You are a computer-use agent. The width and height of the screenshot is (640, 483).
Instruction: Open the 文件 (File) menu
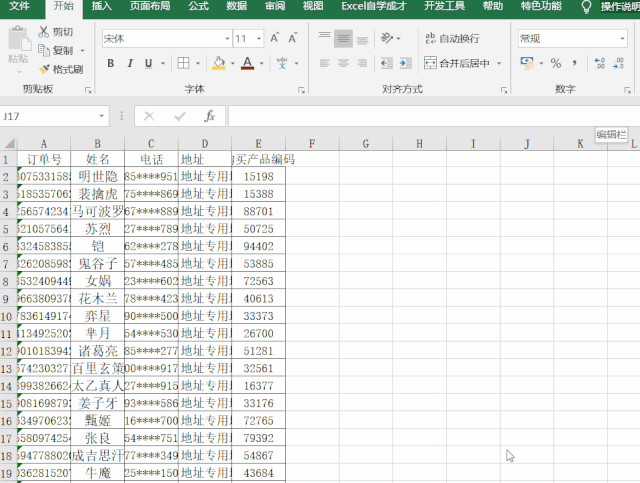[20, 6]
